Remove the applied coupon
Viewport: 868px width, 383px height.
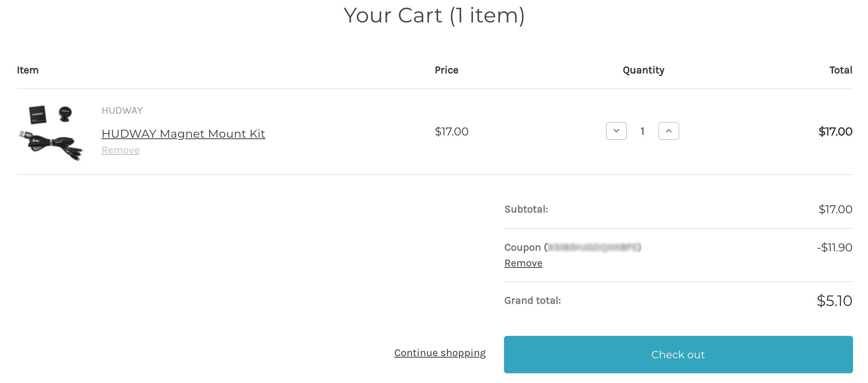tap(523, 263)
